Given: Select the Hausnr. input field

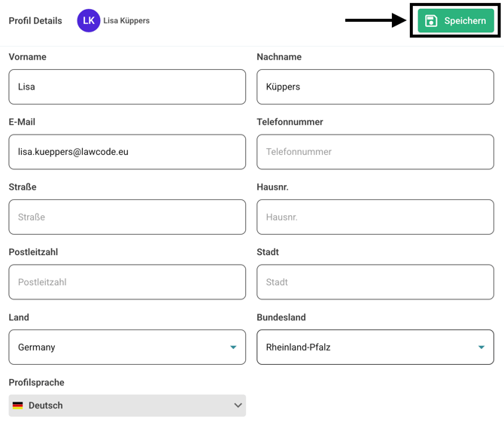Looking at the screenshot, I should point(375,217).
